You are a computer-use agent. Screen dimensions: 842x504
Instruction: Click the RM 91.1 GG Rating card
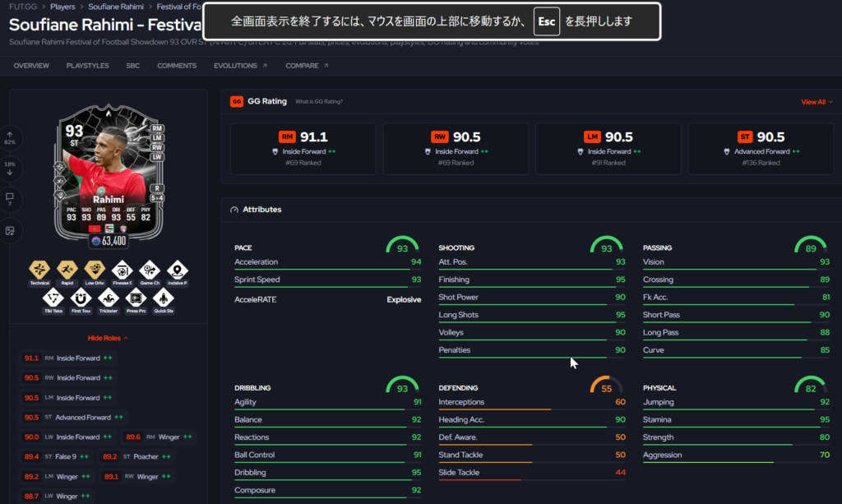303,149
